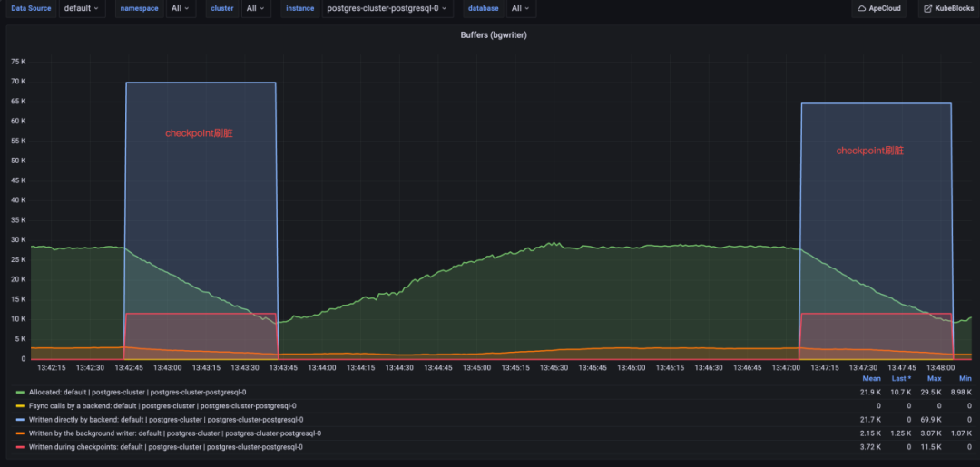The height and width of the screenshot is (467, 980).
Task: Sort legend by Last * column
Action: (900, 378)
